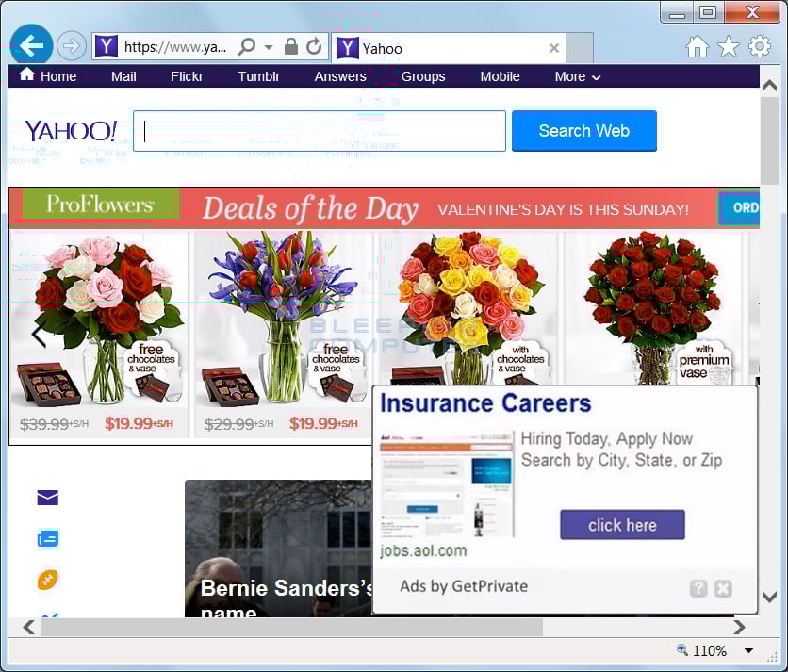Click the horizontal scrollbar thumb

point(291,628)
